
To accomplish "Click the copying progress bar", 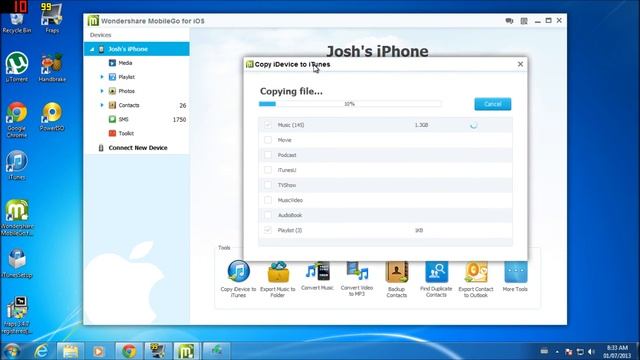I will tap(350, 104).
